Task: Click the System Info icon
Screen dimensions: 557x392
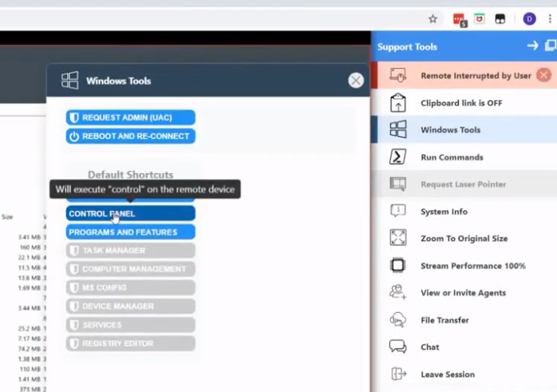Action: pos(398,211)
